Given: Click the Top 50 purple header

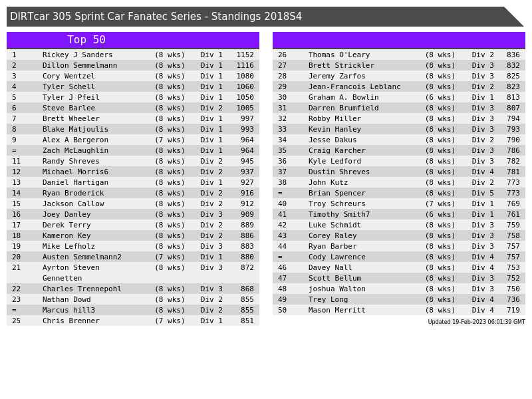Looking at the screenshot, I should pyautogui.click(x=86, y=40).
